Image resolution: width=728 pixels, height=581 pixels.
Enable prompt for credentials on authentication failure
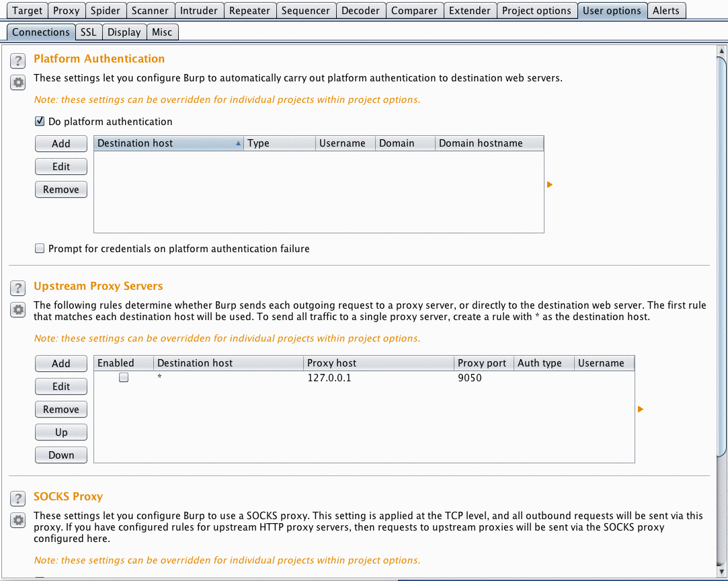pyautogui.click(x=40, y=248)
